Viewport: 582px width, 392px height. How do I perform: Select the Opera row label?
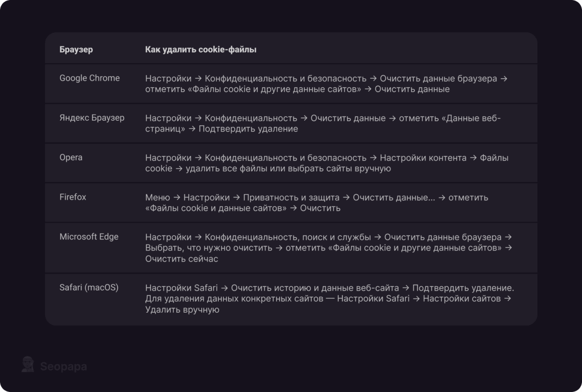point(71,157)
